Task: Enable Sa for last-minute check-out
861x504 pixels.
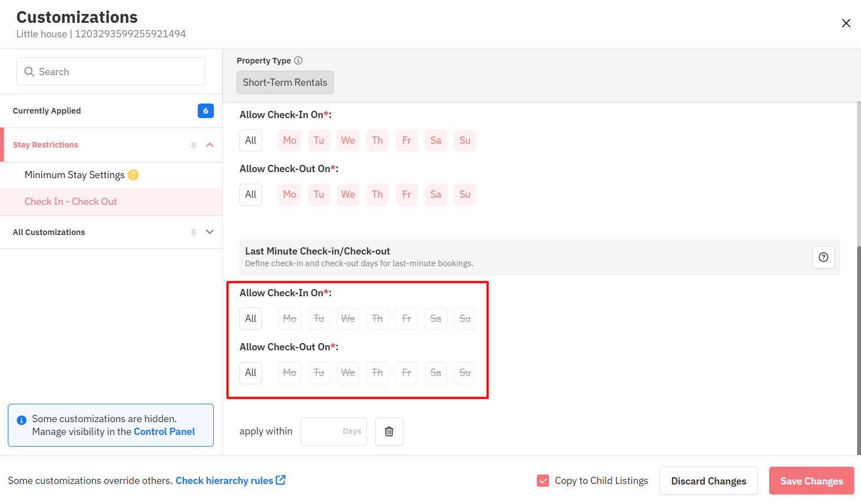Action: (436, 373)
